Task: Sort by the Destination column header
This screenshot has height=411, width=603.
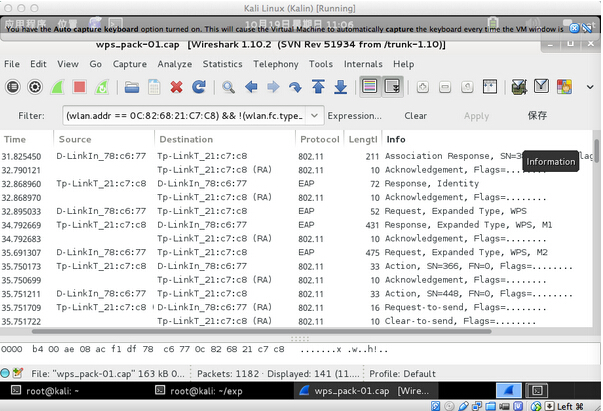Action: pos(225,139)
